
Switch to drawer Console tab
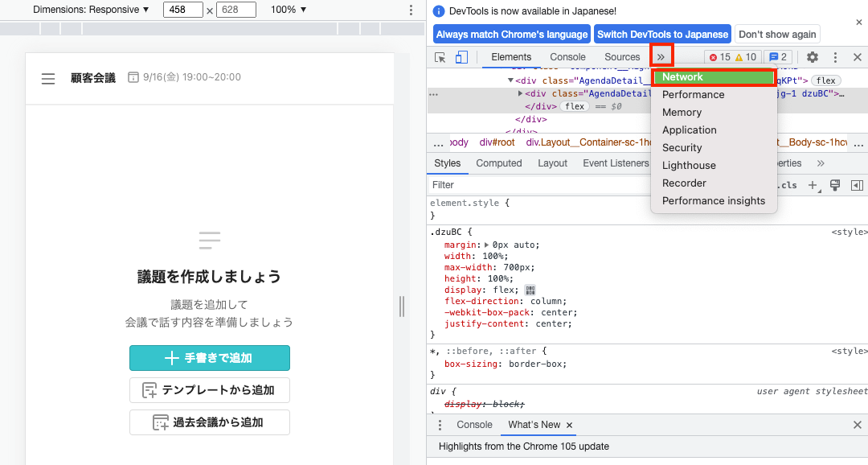tap(474, 425)
